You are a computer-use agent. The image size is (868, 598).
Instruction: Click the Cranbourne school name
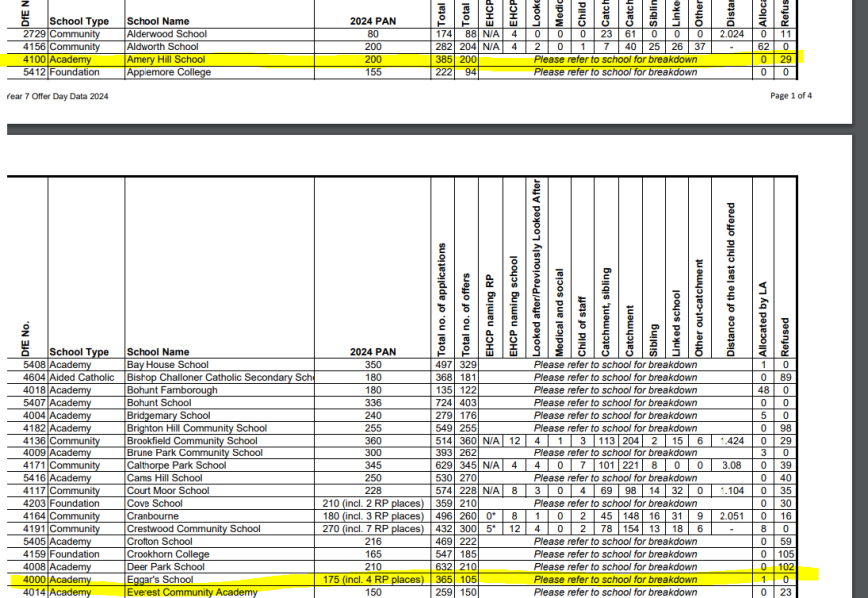152,516
